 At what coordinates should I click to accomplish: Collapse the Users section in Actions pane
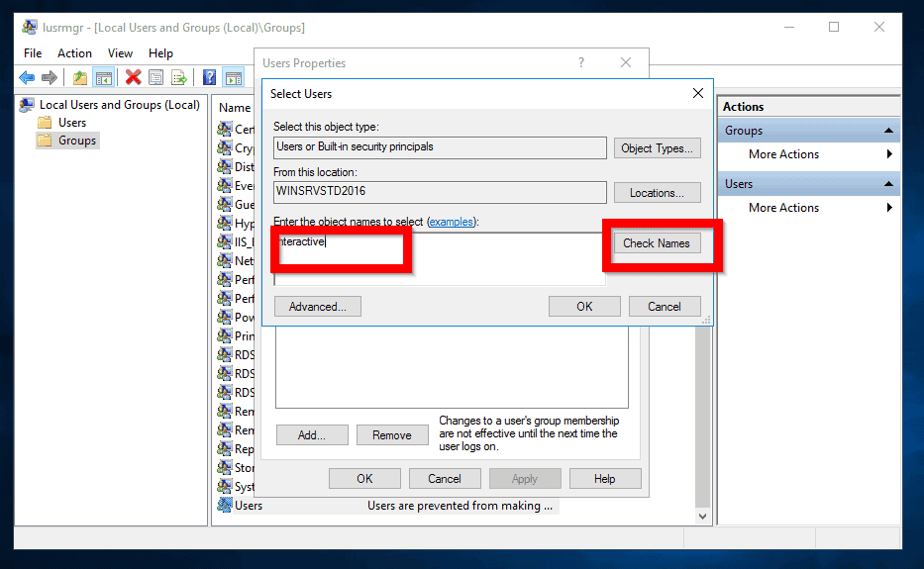[x=888, y=184]
